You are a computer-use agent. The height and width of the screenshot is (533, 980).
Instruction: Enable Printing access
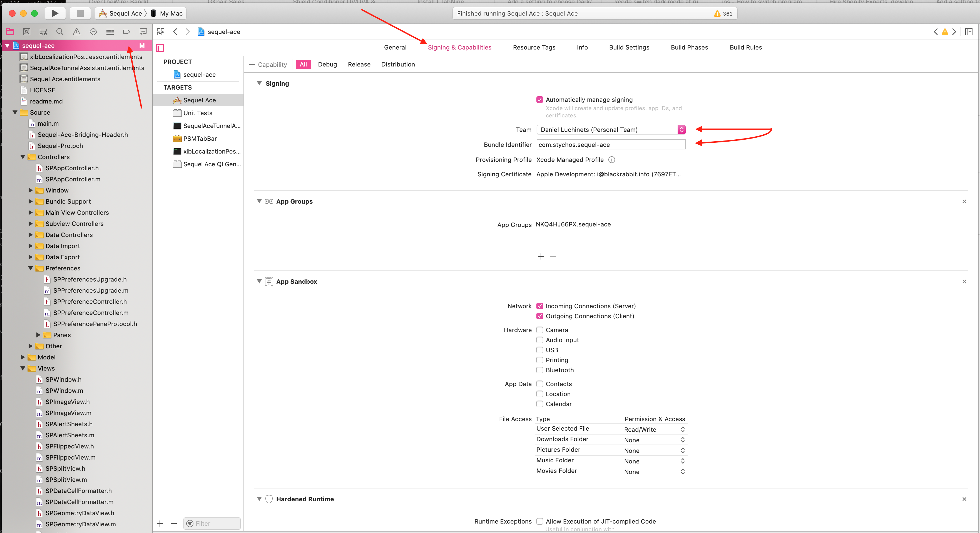tap(539, 360)
